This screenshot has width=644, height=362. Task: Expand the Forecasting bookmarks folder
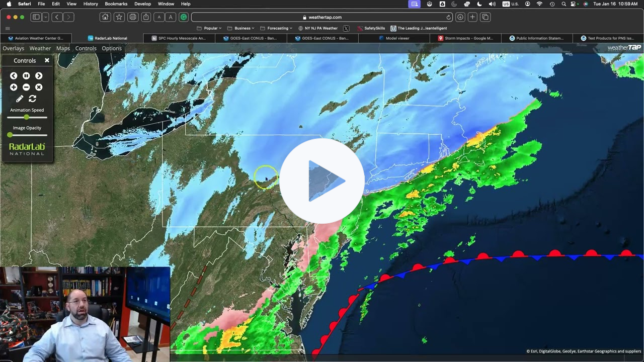pos(276,28)
